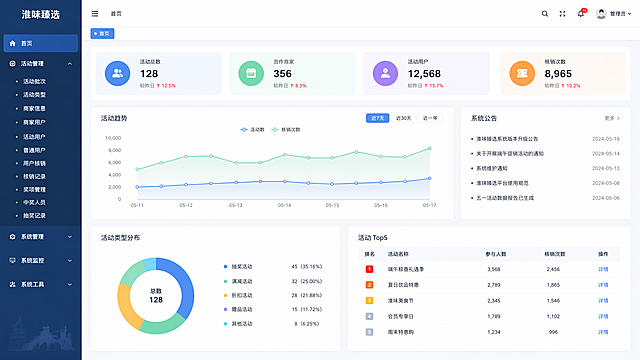
Task: Open 活动用户 in the sidebar
Action: pyautogui.click(x=35, y=137)
